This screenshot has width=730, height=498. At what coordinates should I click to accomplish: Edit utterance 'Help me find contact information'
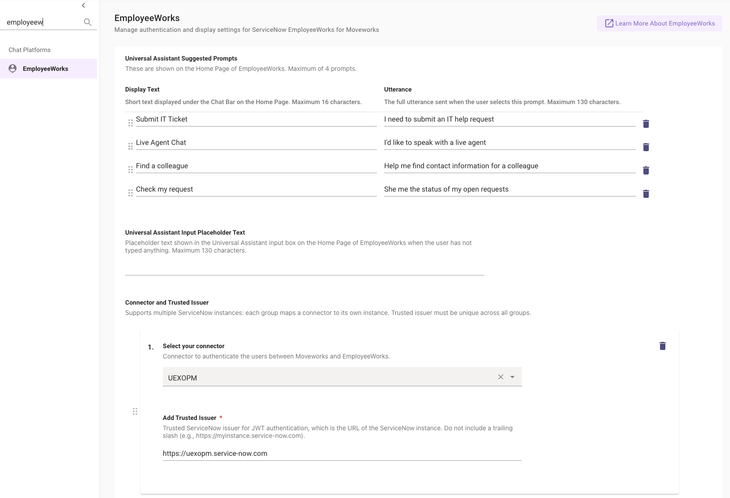point(509,166)
